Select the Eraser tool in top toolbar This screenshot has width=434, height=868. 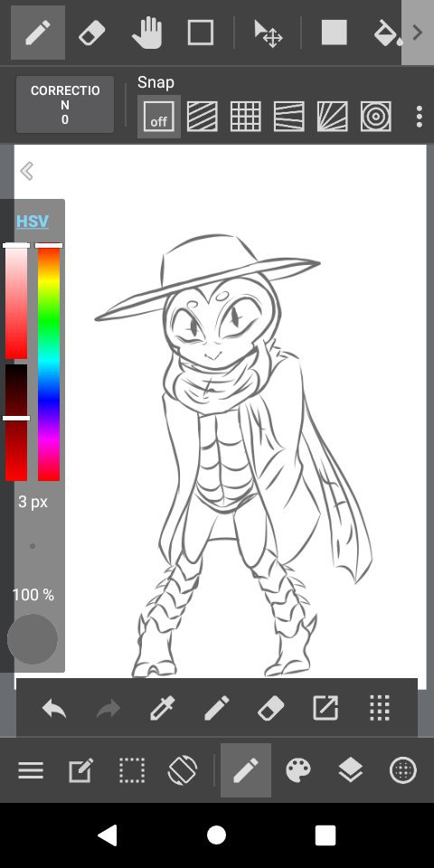tap(92, 33)
